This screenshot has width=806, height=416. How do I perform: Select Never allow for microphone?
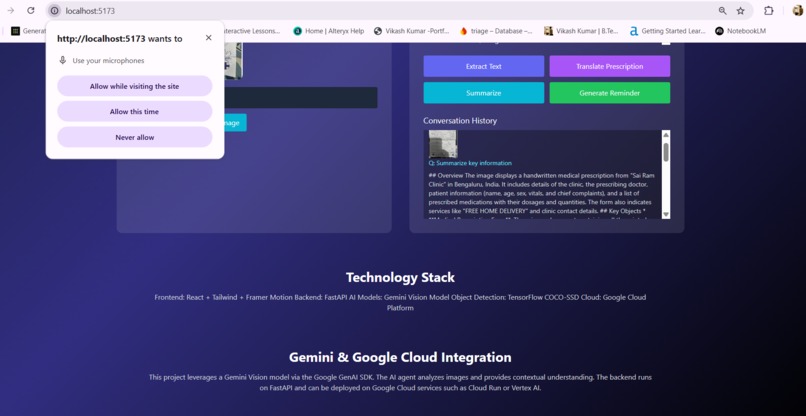tap(135, 137)
